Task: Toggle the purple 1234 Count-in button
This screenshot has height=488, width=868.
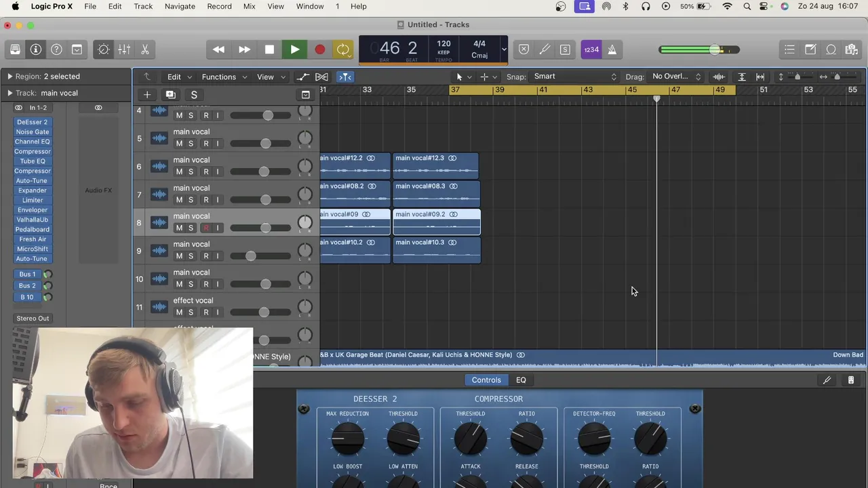Action: [x=591, y=49]
